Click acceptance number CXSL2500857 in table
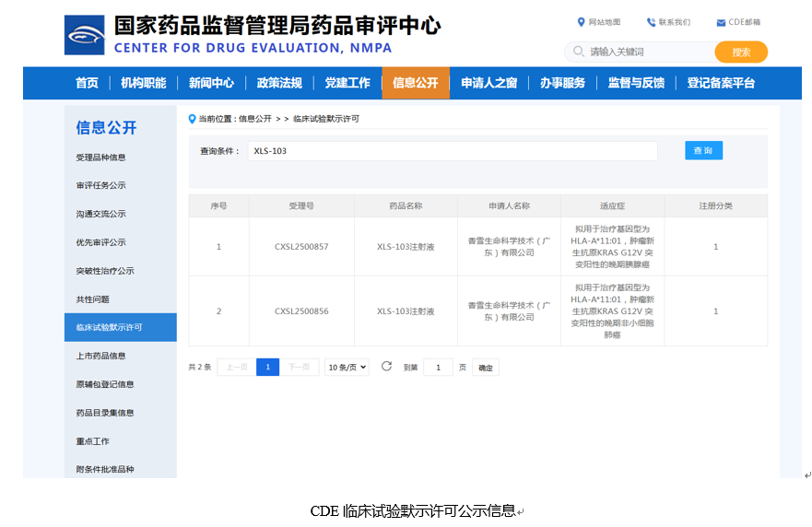 tap(301, 247)
